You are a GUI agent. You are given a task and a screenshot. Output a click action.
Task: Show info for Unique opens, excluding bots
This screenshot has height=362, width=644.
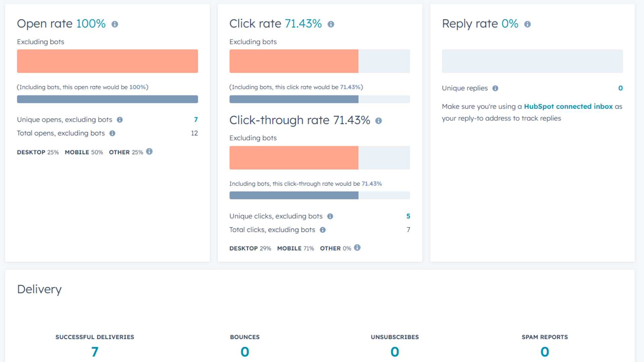point(120,120)
